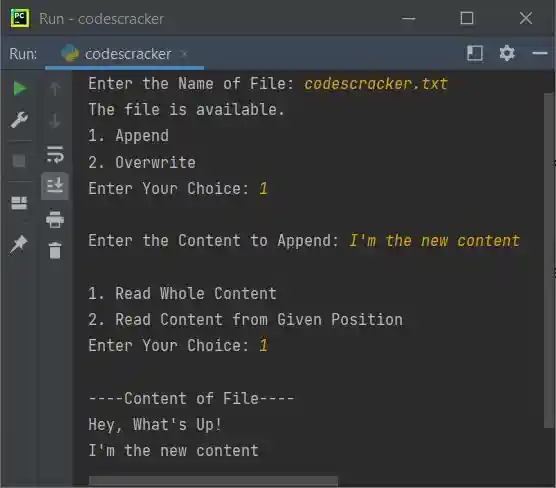Select the codescracker run tab

(124, 54)
